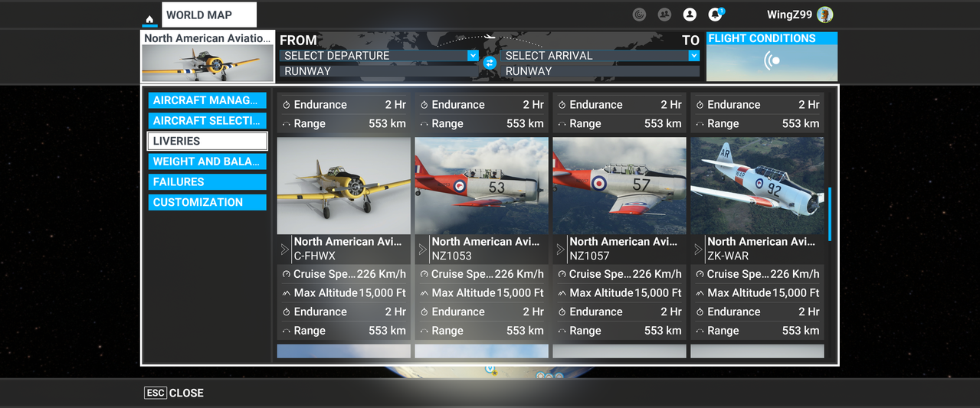Screen dimensions: 980x408
Task: Open the Select Arrival dropdown arrow
Action: (x=693, y=56)
